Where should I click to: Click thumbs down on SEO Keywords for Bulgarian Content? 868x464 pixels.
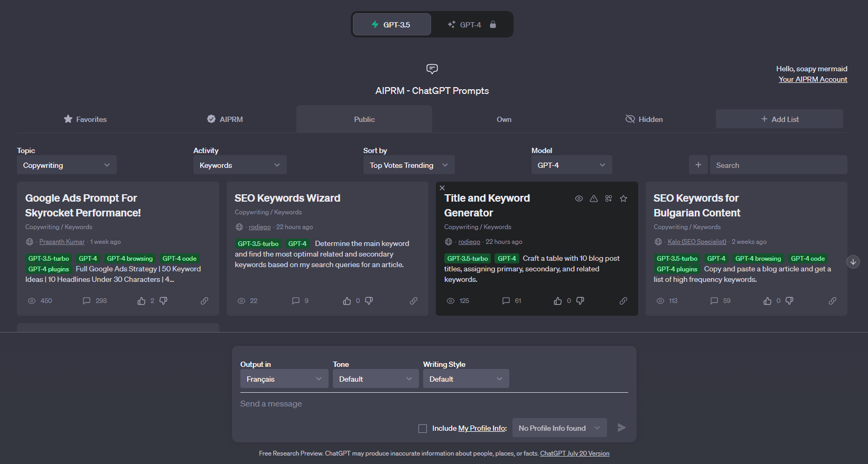pos(789,301)
